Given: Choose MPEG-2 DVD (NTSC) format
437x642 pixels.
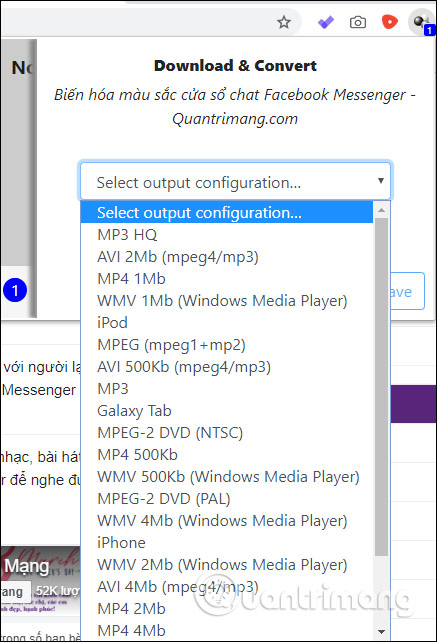Looking at the screenshot, I should (x=227, y=433).
